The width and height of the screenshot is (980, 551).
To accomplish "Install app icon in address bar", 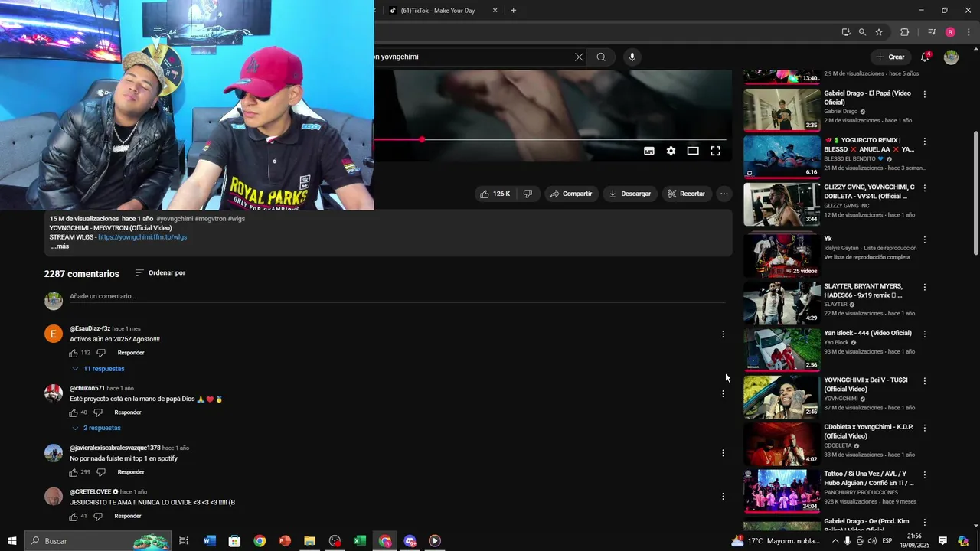I will tap(845, 32).
